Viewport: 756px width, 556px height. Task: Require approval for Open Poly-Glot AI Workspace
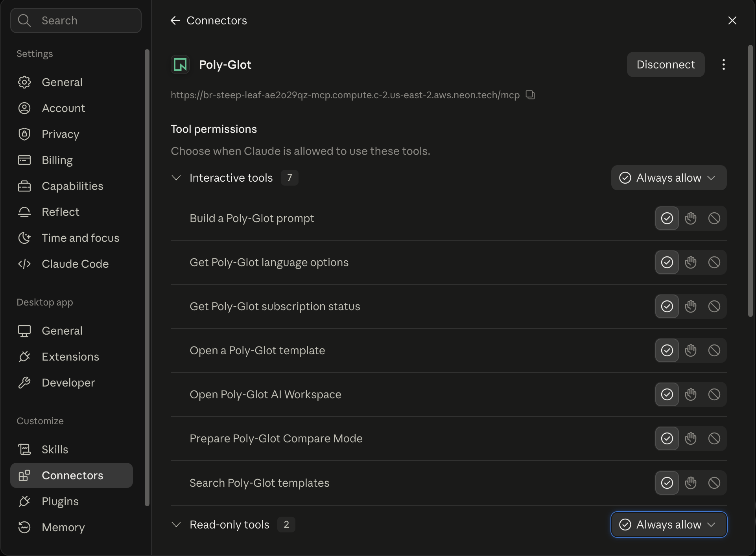pyautogui.click(x=691, y=394)
